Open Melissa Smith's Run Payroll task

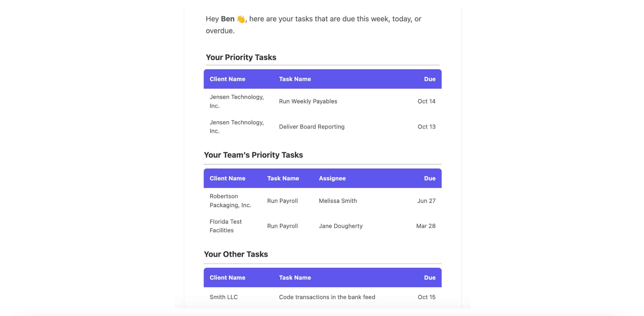click(x=282, y=201)
